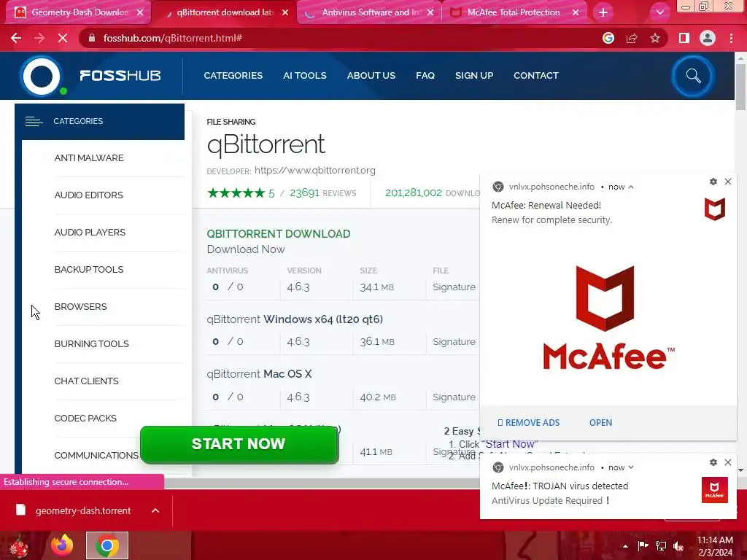Open the FossHub search magnifier

click(693, 76)
